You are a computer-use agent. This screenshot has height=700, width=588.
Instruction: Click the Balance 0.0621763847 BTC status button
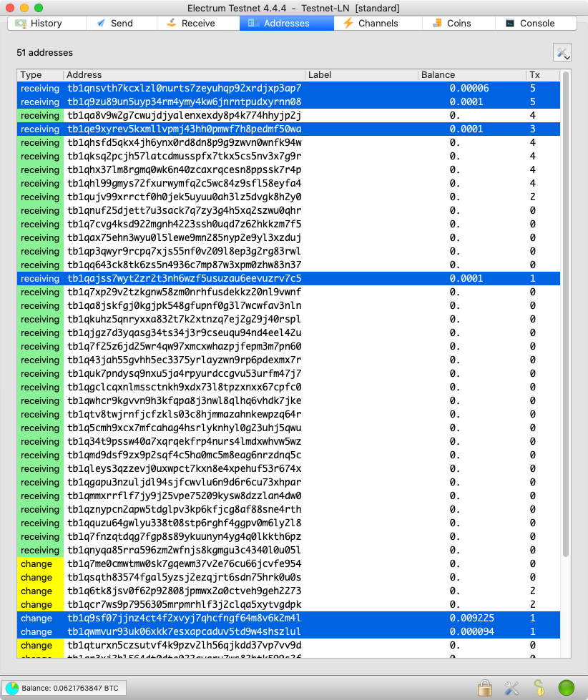click(x=64, y=688)
